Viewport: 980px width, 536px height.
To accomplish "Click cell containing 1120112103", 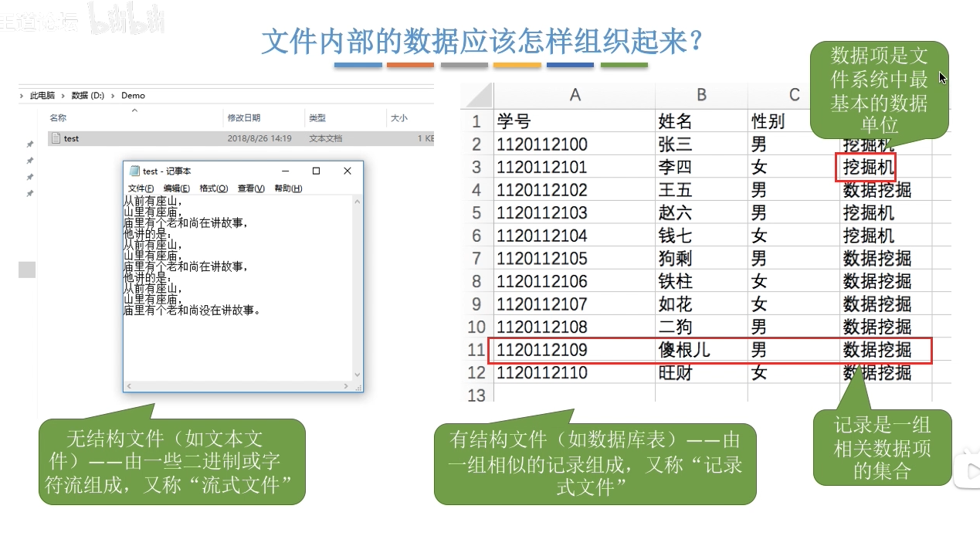I will (x=575, y=213).
